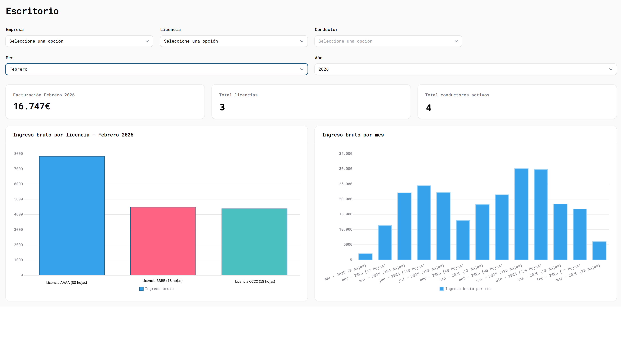Click the blue Licencia AAAA bar
The height and width of the screenshot is (364, 621).
tap(72, 215)
